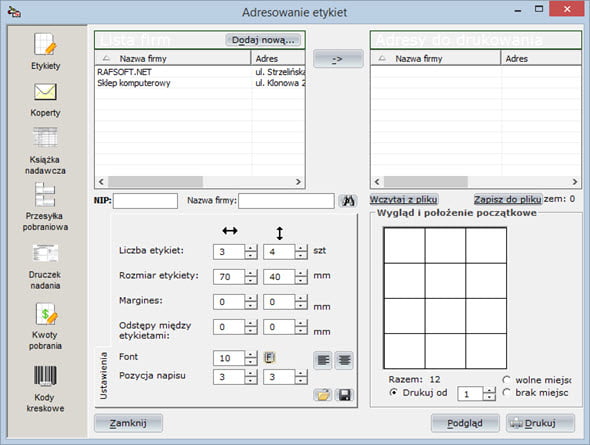Viewport: 590px width, 445px height.
Task: Open the Kwoty pobrania section
Action: 45,327
